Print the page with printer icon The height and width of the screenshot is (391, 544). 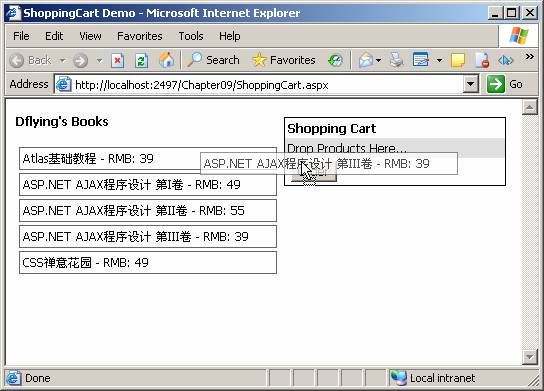(397, 60)
